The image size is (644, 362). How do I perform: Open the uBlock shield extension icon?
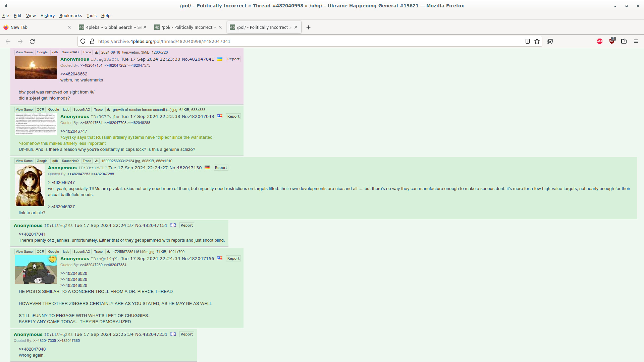612,41
